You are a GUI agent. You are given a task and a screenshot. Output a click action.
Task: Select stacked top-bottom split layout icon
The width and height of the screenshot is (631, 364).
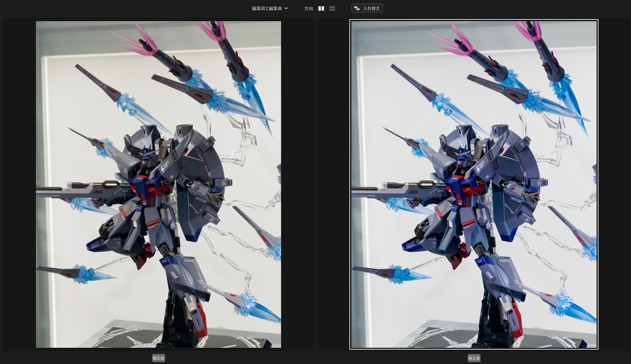pyautogui.click(x=332, y=9)
